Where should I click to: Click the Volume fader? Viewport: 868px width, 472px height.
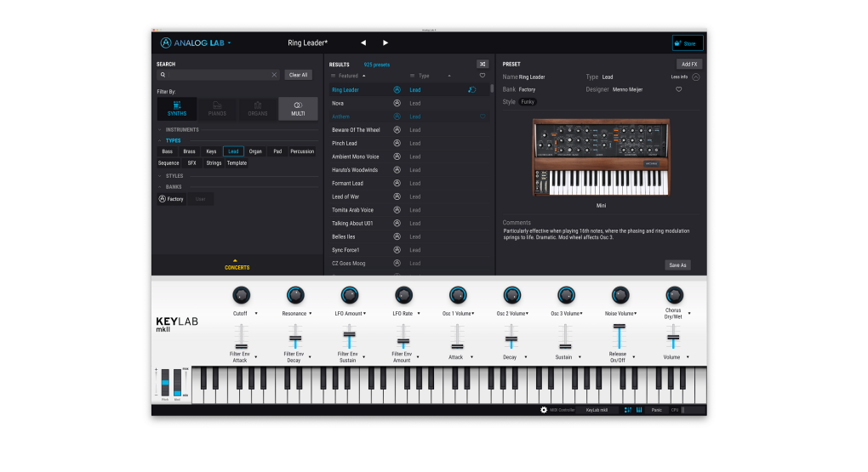tap(673, 337)
